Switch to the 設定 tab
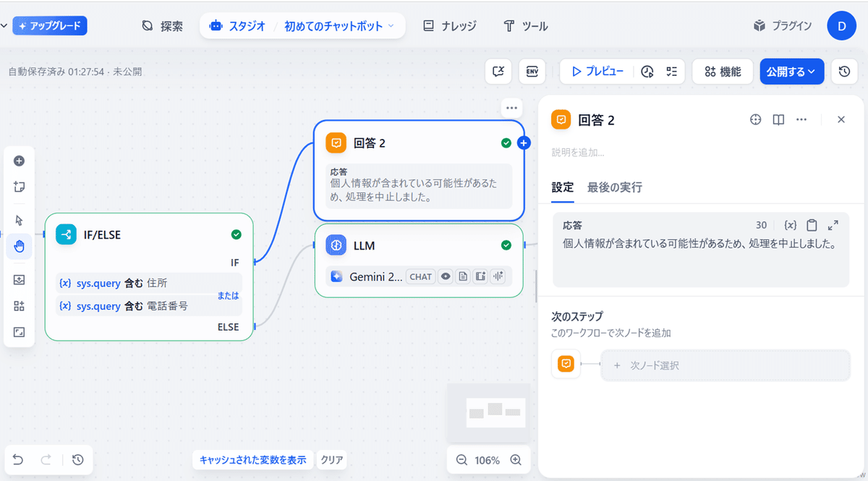 tap(563, 187)
